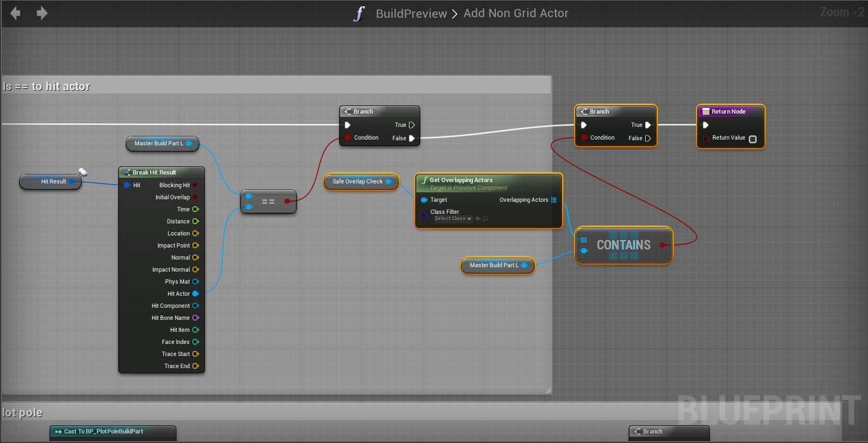Select the Safe Overlap Check variable node
Image resolution: width=868 pixels, height=443 pixels.
pyautogui.click(x=357, y=182)
